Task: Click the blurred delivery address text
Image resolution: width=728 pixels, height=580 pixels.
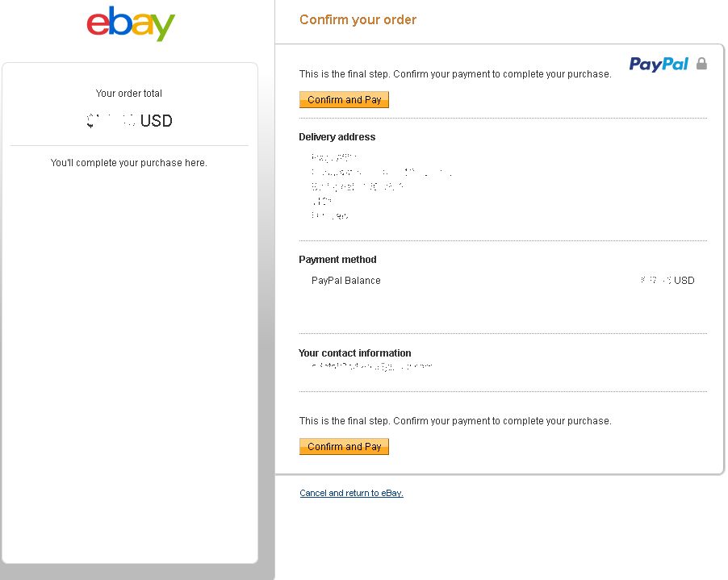Action: coord(381,186)
